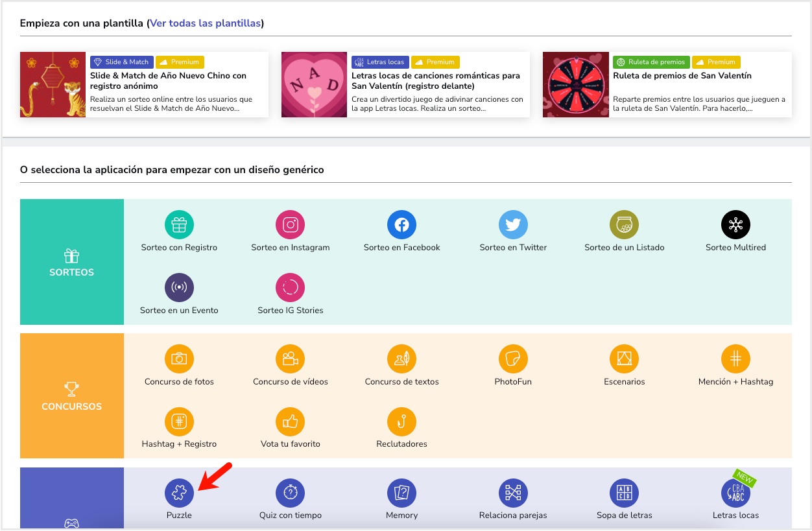Choose the Quiz con tiempo icon
The image size is (812, 531).
290,493
